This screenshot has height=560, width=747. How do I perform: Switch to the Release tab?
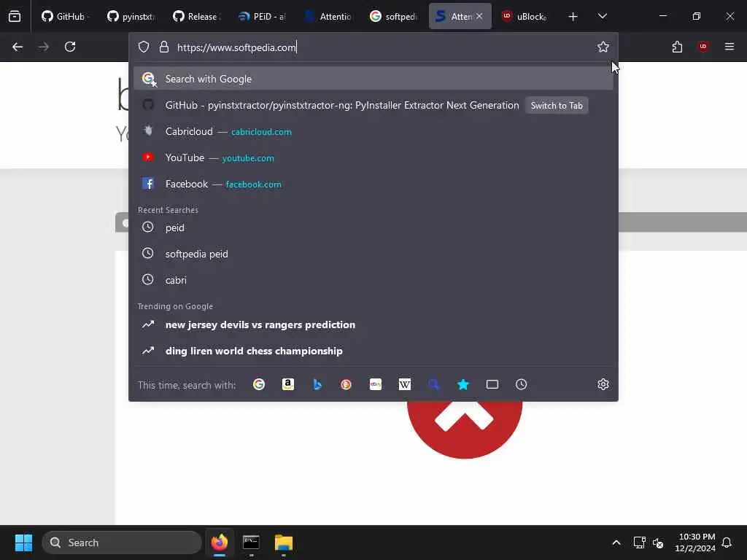click(x=196, y=16)
